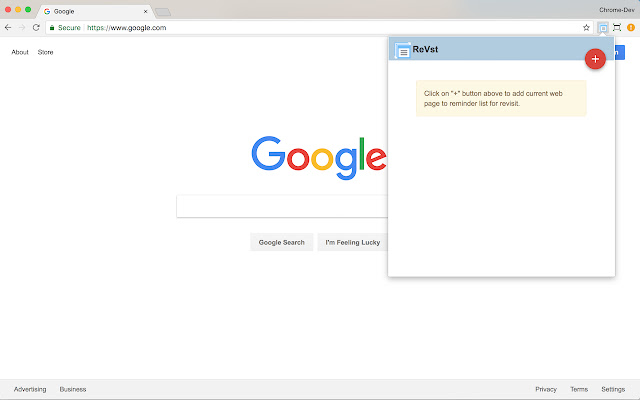Open the Business footer link

(73, 389)
